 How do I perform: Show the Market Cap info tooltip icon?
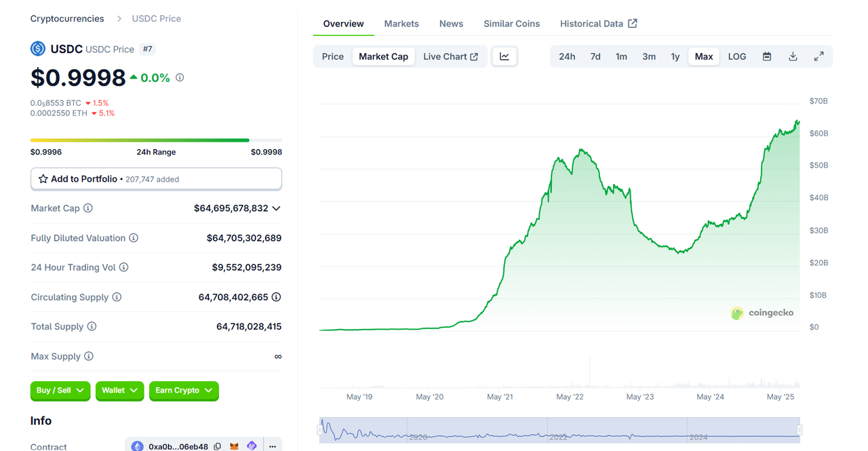click(88, 208)
